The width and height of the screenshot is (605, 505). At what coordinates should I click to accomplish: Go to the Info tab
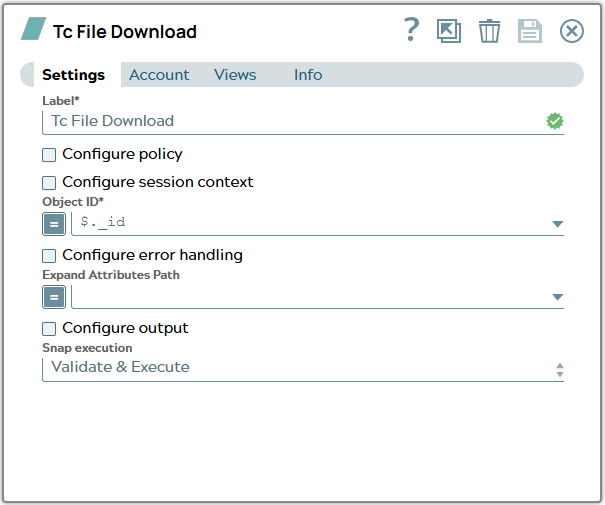(308, 75)
